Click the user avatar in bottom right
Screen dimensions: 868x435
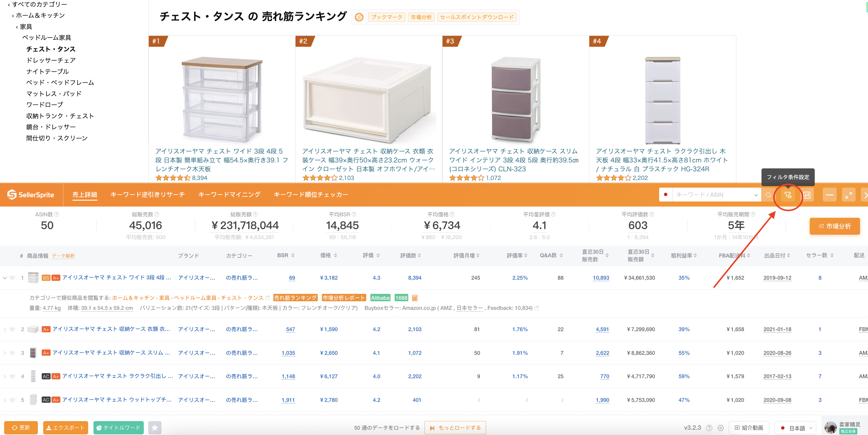[x=830, y=427]
